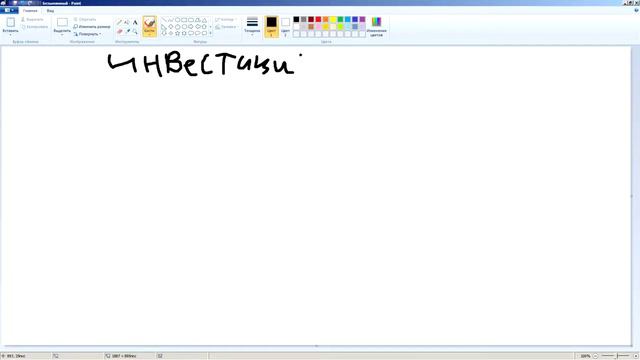Choose the five-point Star shape
This screenshot has height=360, width=640.
(x=178, y=33)
